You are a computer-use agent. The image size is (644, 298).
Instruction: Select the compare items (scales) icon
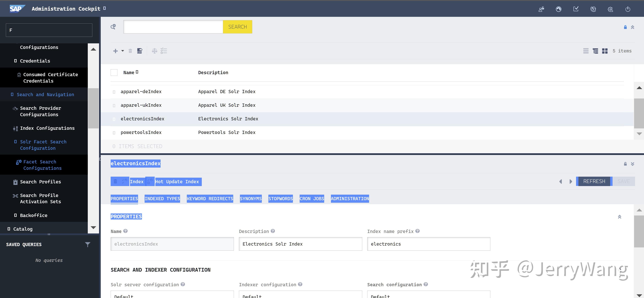click(154, 51)
